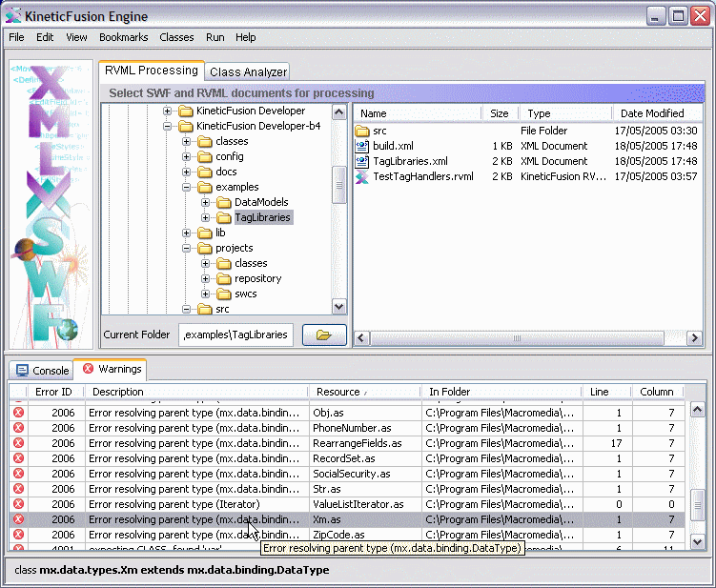Expand the repository folder node
This screenshot has height=588, width=716.
pos(206,278)
